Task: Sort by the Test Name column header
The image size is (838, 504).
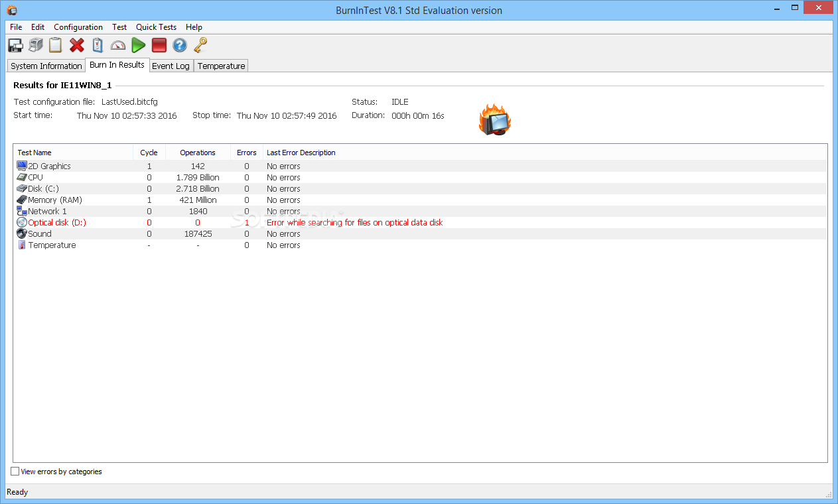Action: coord(74,153)
